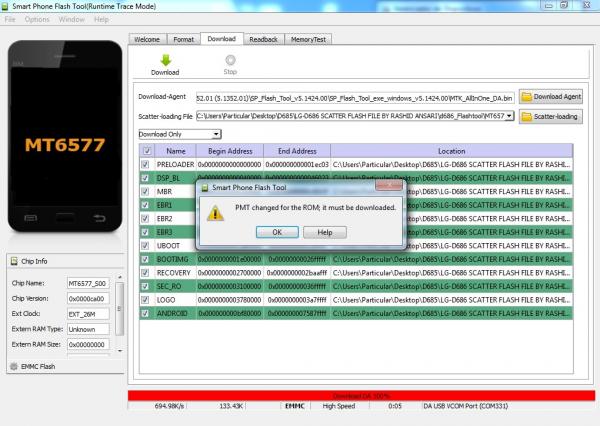The image size is (600, 426).
Task: Open the File menu
Action: click(x=10, y=20)
